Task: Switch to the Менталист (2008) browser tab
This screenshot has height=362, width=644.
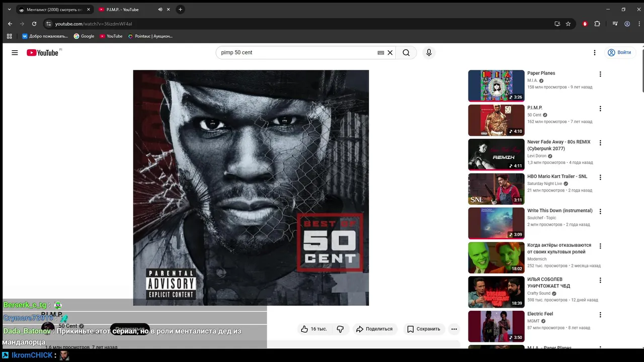Action: tap(54, 10)
